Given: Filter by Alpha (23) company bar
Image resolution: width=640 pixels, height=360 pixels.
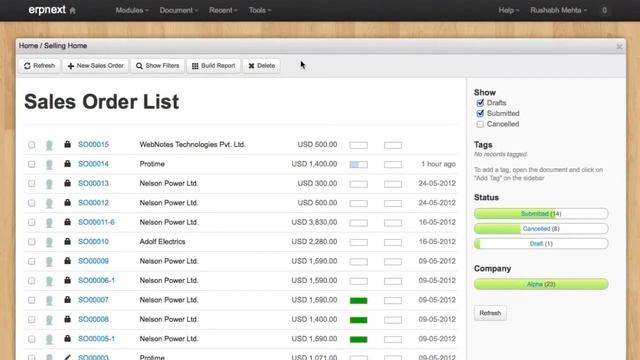Looking at the screenshot, I should 541,284.
